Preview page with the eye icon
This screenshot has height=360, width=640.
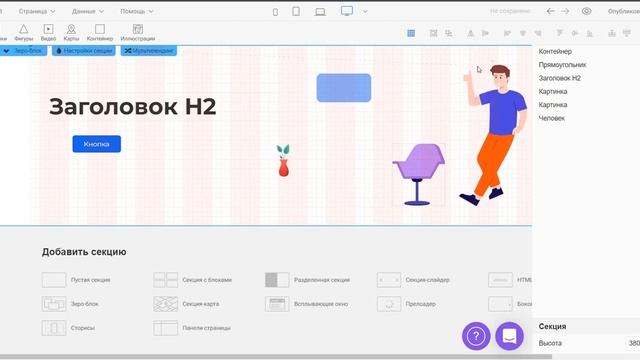(x=587, y=11)
